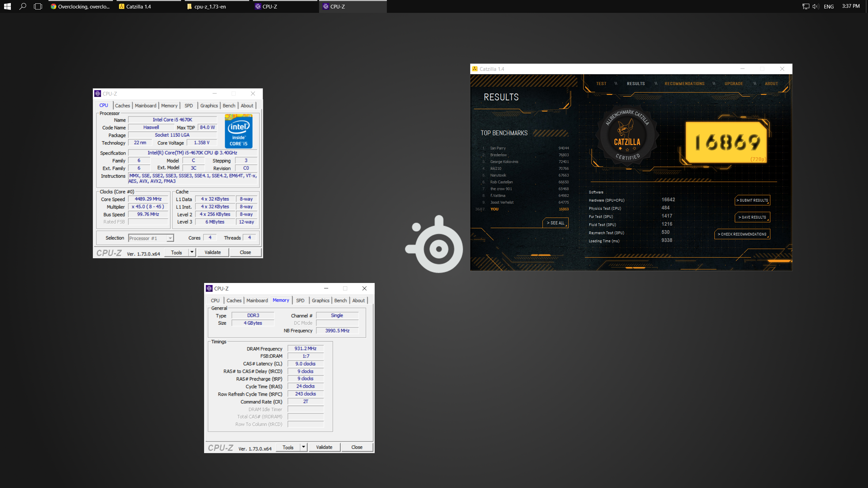Open Mainboard tab in the bottom CPU-Z window

point(257,300)
